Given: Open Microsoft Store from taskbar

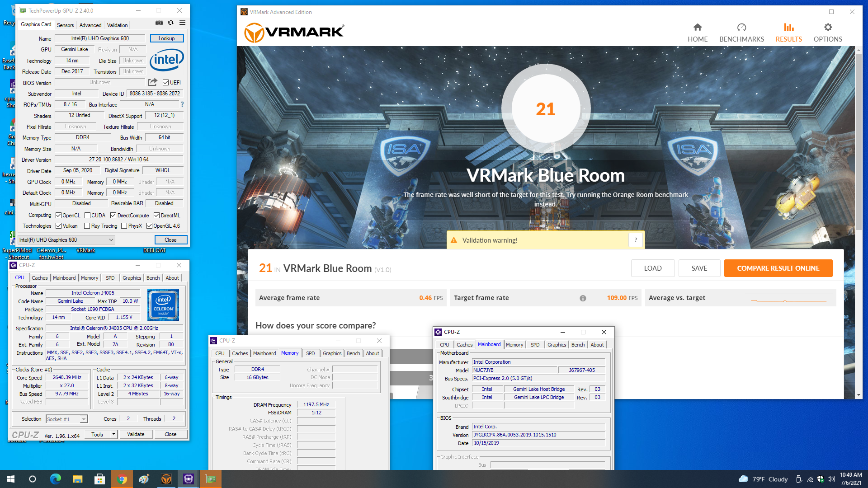Looking at the screenshot, I should point(99,479).
